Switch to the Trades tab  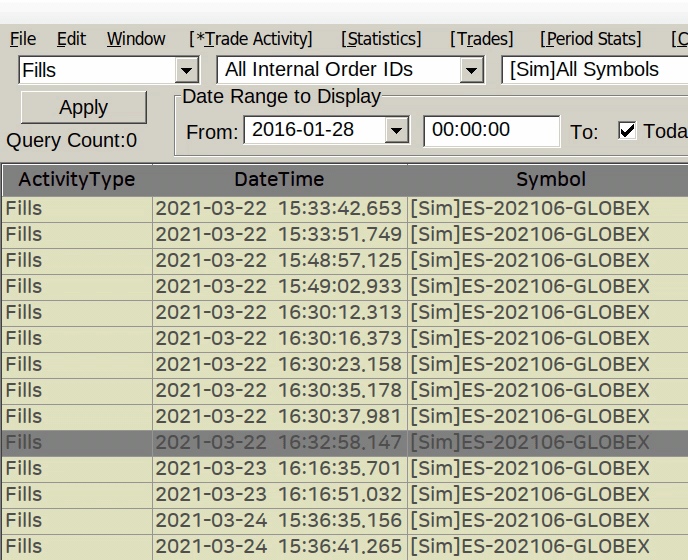point(481,39)
